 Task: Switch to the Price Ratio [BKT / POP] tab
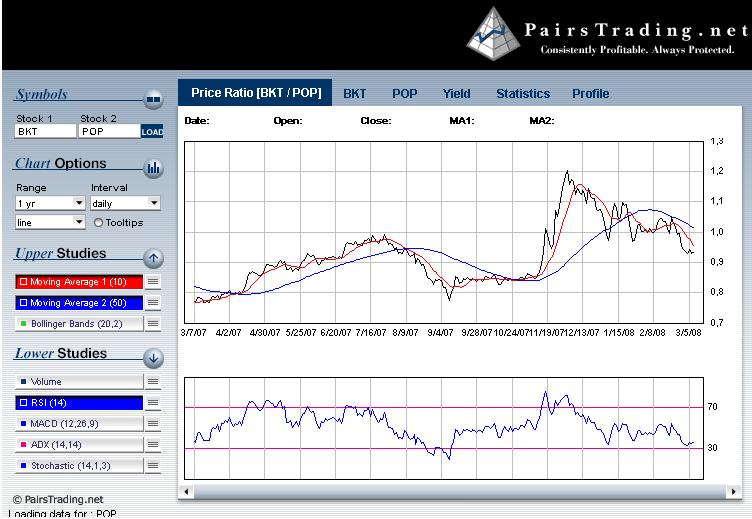255,93
